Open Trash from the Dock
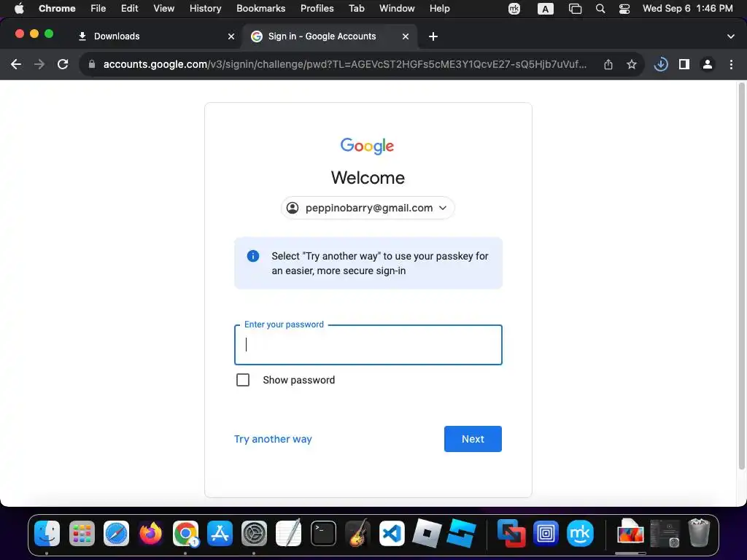Image resolution: width=747 pixels, height=560 pixels. pos(699,533)
